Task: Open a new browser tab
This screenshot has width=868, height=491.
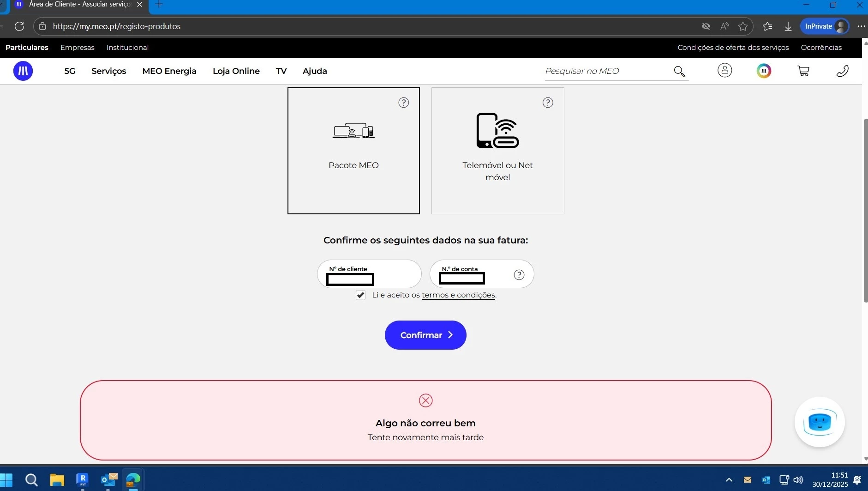Action: (159, 5)
